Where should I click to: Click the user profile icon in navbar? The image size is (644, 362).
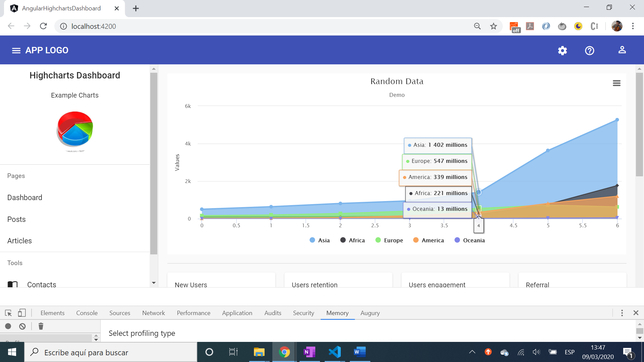coord(622,50)
